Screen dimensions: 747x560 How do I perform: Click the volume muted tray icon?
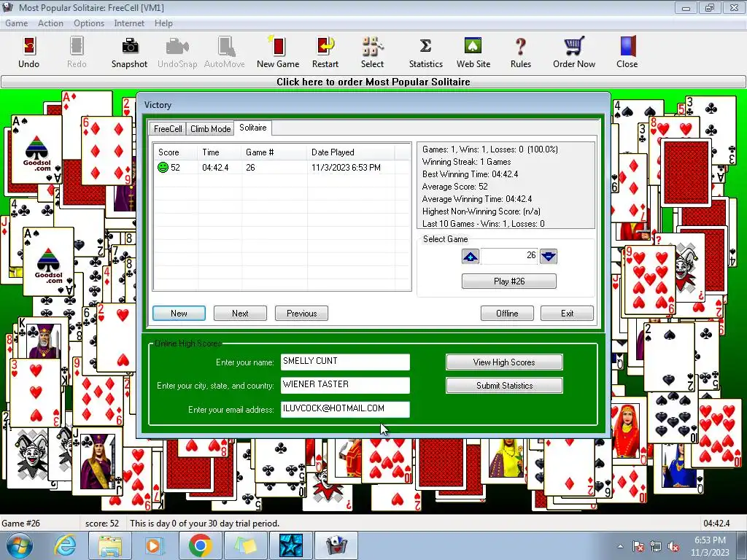[x=673, y=547]
